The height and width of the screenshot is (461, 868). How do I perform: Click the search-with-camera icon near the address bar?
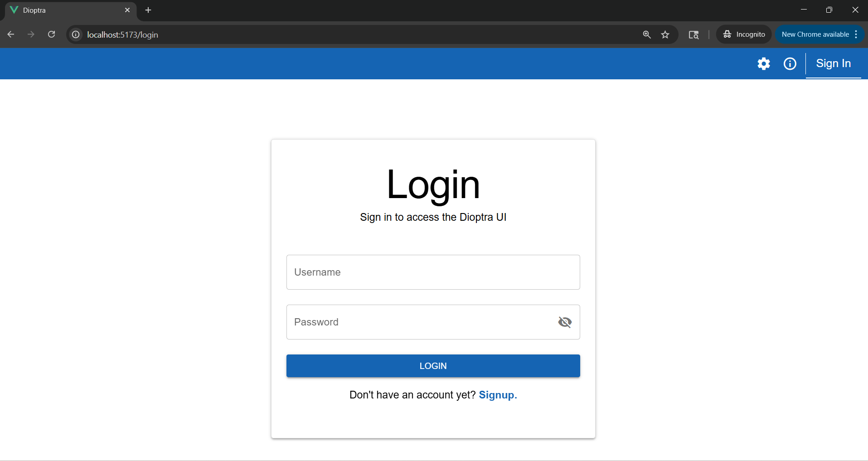(x=694, y=35)
